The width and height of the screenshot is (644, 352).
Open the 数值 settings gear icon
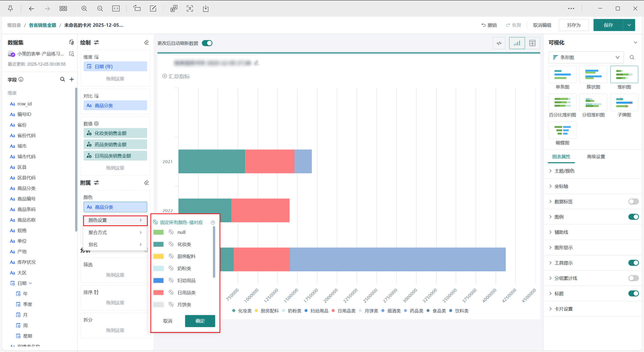pos(96,124)
